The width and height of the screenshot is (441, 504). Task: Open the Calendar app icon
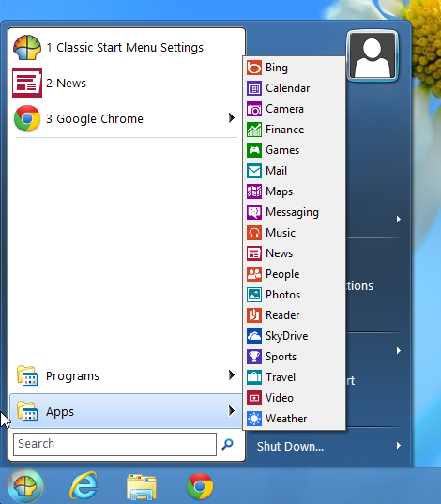pos(254,88)
